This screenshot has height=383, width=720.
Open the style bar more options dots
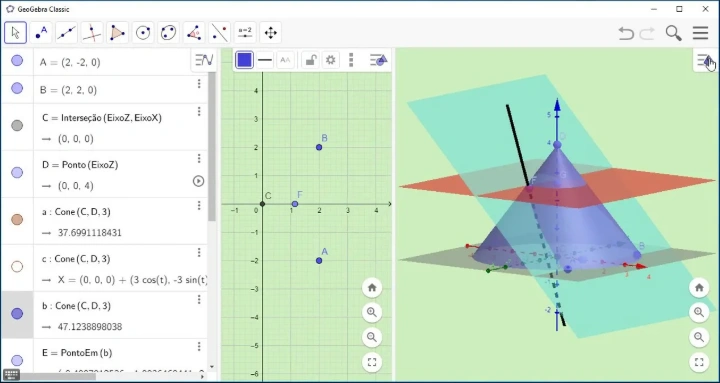click(351, 60)
